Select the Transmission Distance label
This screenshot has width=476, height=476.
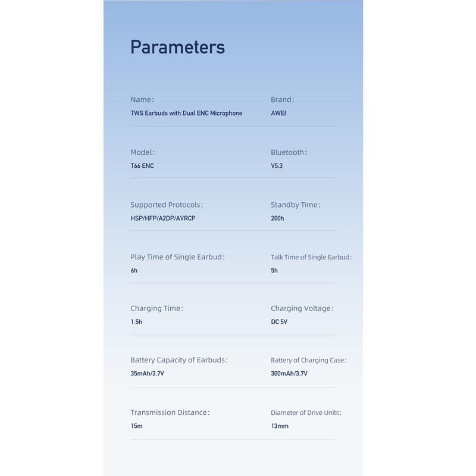[170, 412]
